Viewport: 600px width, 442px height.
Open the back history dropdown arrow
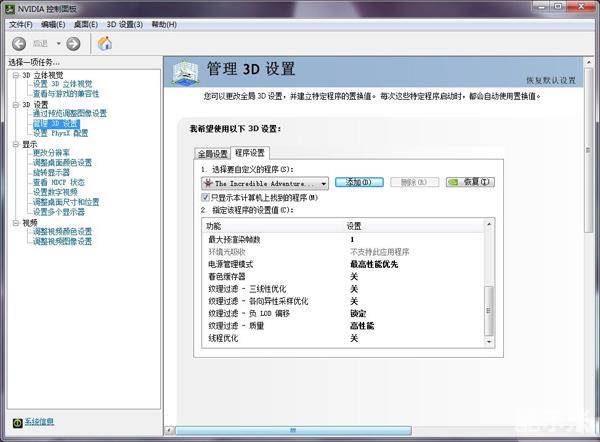coord(58,43)
